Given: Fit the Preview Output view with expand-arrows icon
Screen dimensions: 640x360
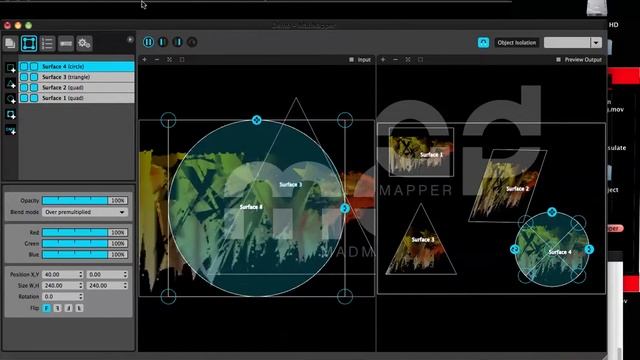Looking at the screenshot, I should [x=408, y=60].
